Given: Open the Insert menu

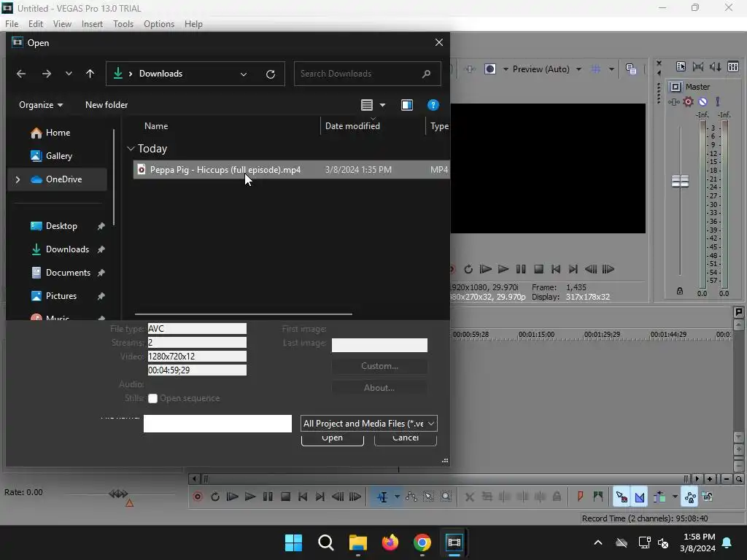Looking at the screenshot, I should 92,24.
